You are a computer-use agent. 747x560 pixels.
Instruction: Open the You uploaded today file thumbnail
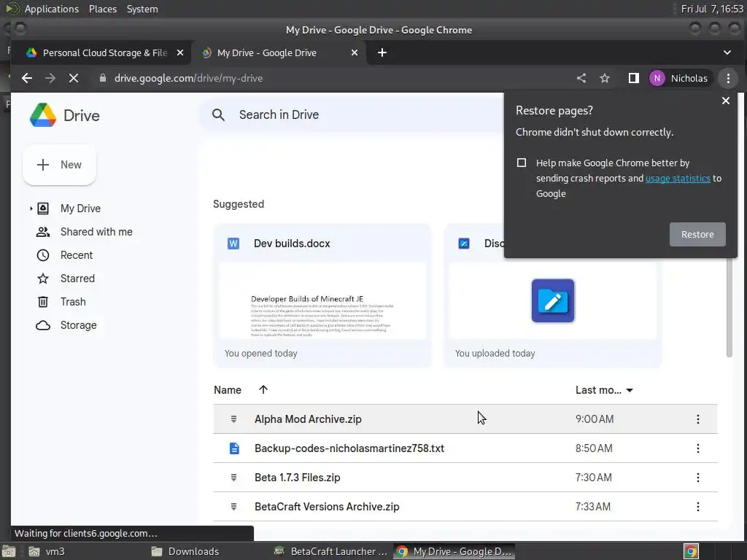pyautogui.click(x=553, y=301)
